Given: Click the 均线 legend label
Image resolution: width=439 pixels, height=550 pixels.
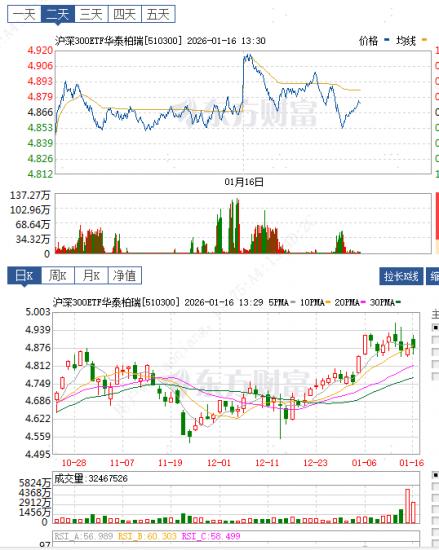Looking at the screenshot, I should (406, 41).
